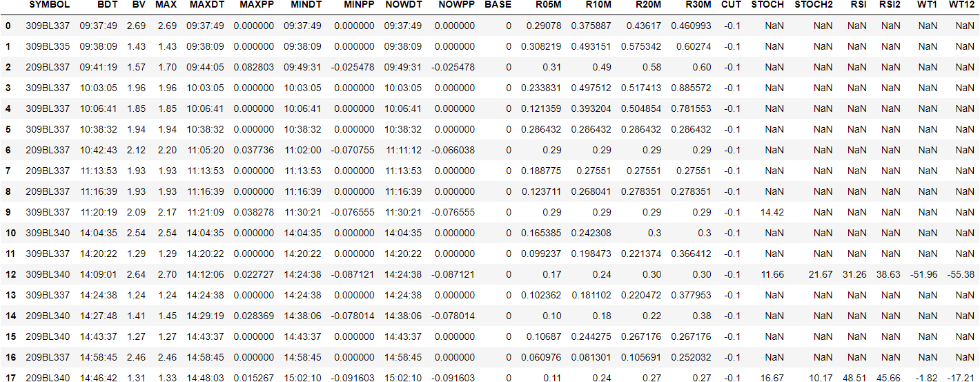Click BDT value 09:41:19
Viewport: 980px width, 382px height.
coord(98,67)
